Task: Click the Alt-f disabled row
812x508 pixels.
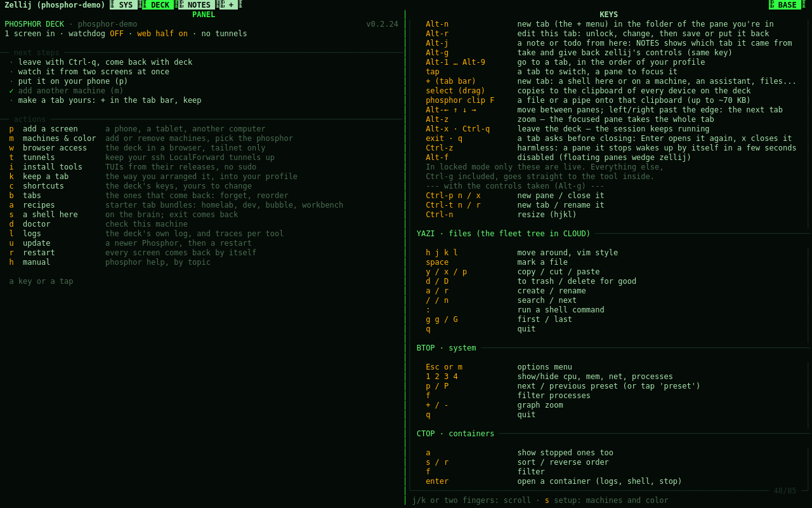Action: coord(558,157)
